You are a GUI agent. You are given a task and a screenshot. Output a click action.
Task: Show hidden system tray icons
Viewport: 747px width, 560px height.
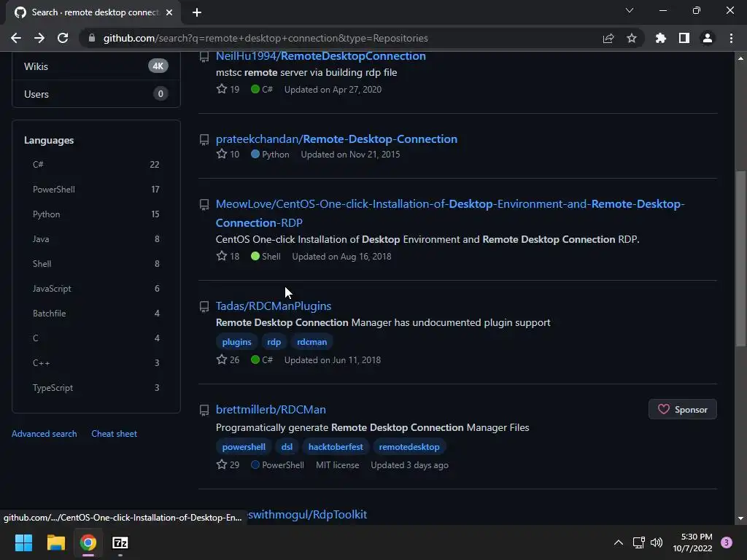619,542
